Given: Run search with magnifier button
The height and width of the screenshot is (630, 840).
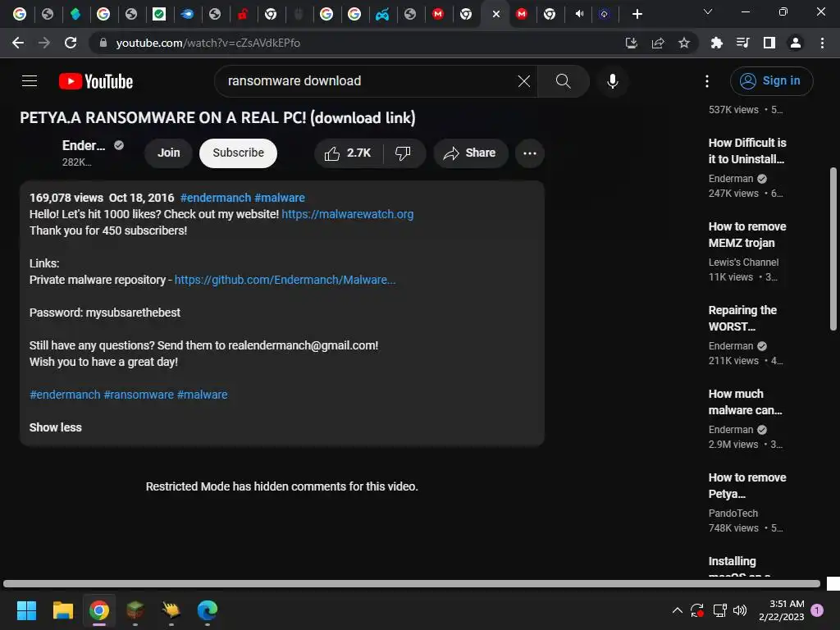Looking at the screenshot, I should click(x=563, y=81).
